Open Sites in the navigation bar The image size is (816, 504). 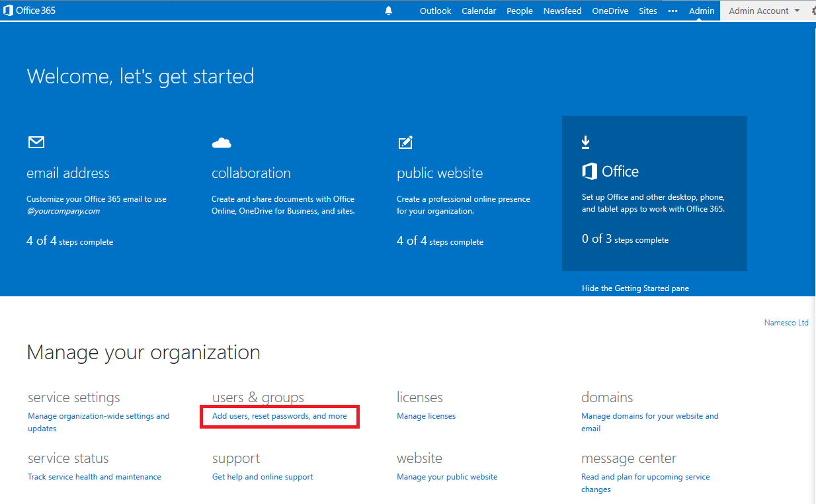[x=648, y=11]
